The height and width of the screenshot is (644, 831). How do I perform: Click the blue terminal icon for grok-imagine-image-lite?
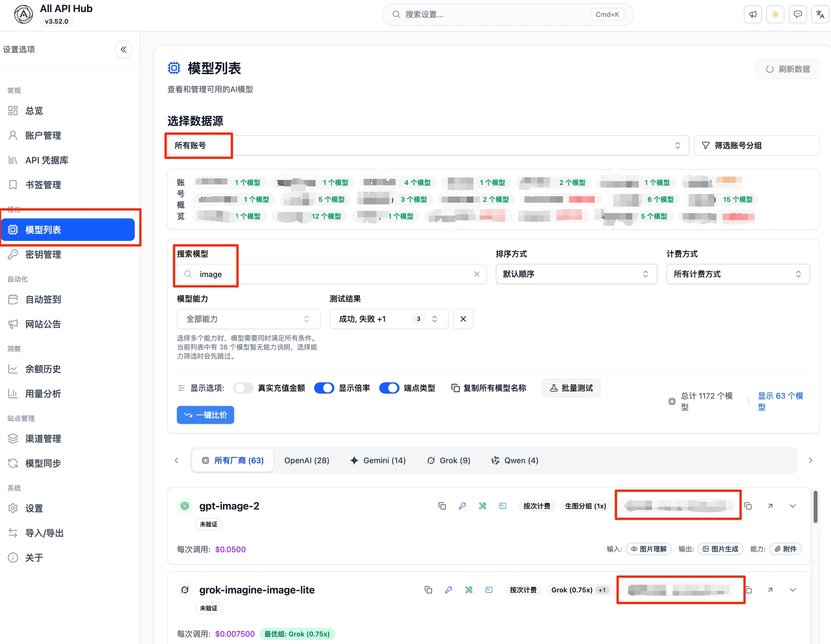[489, 590]
